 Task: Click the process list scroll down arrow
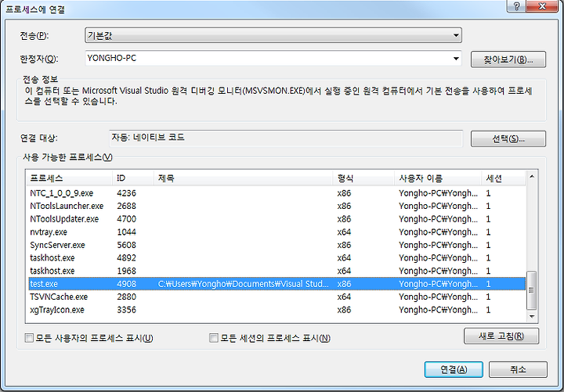click(532, 317)
